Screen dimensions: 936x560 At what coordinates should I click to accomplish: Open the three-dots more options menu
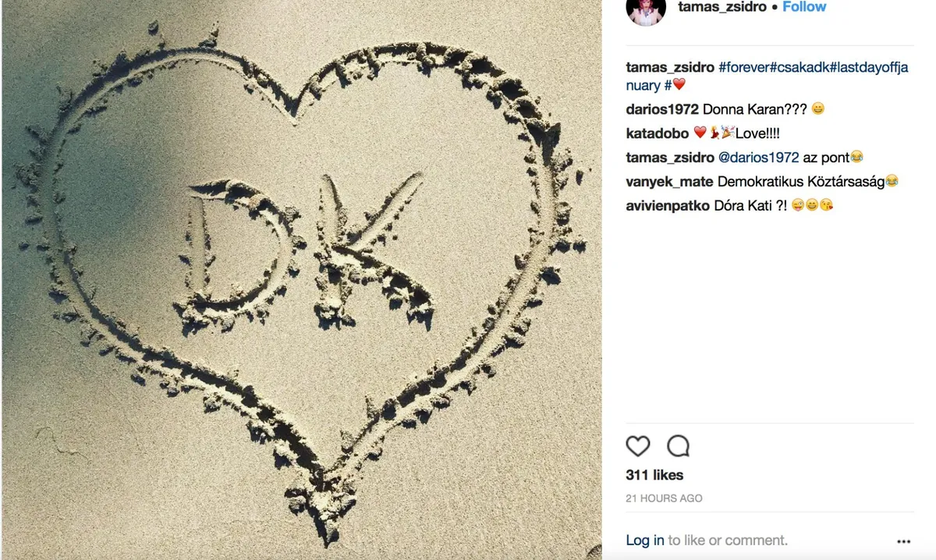(x=904, y=541)
